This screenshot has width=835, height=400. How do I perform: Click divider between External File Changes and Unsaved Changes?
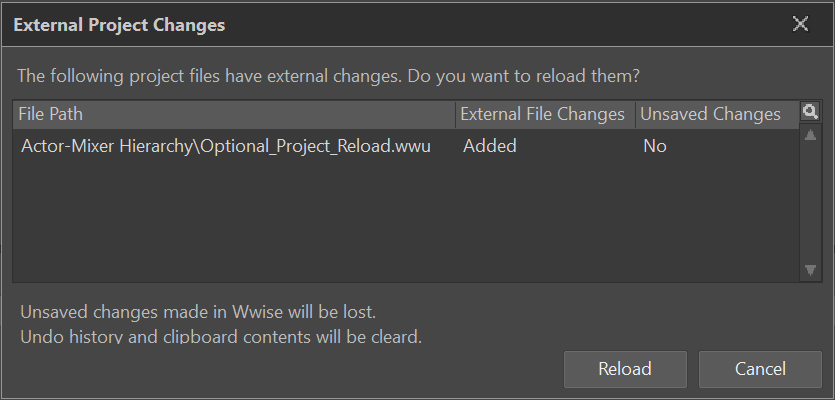(636, 115)
